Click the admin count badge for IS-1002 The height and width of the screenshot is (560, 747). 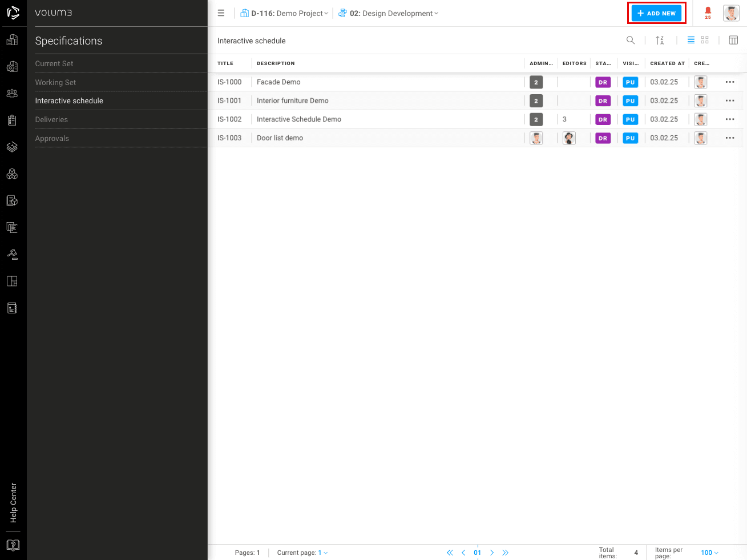(x=536, y=119)
